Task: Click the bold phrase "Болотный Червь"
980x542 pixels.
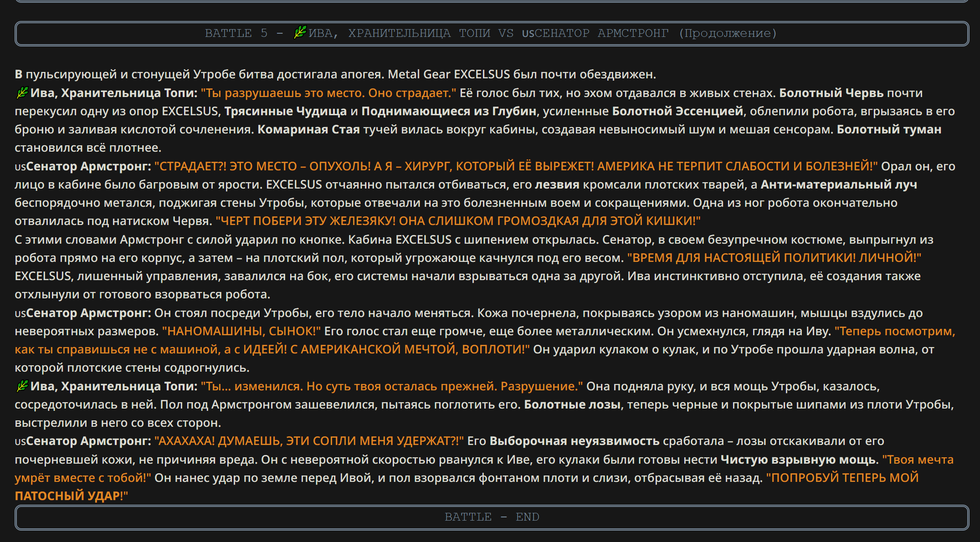Action: [x=831, y=93]
